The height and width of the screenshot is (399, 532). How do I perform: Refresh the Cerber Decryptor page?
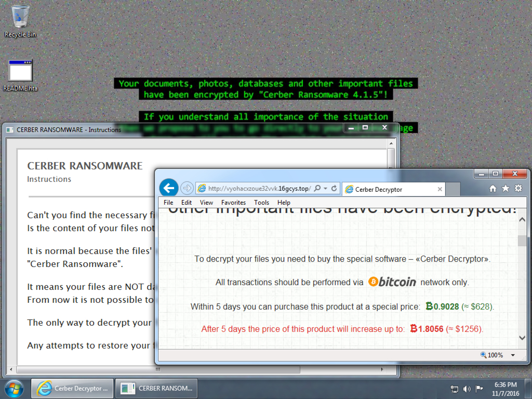[x=334, y=188]
